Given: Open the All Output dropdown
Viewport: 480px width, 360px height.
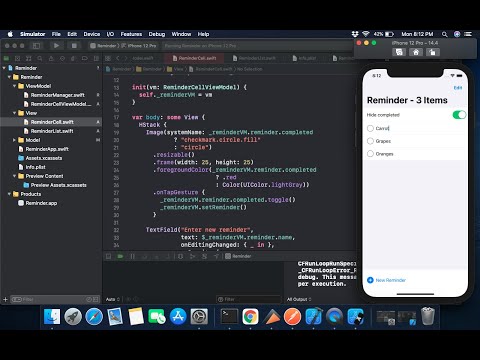Looking at the screenshot, I should pyautogui.click(x=299, y=299).
